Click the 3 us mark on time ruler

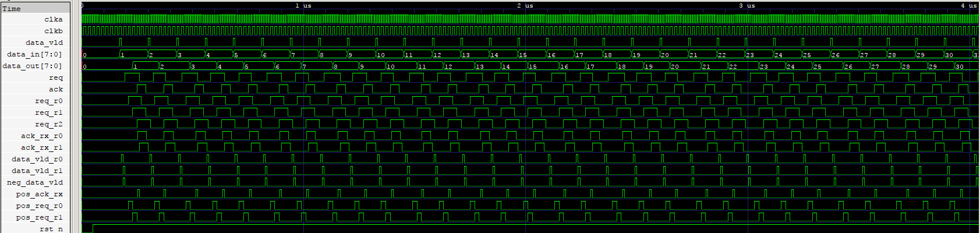tap(747, 5)
